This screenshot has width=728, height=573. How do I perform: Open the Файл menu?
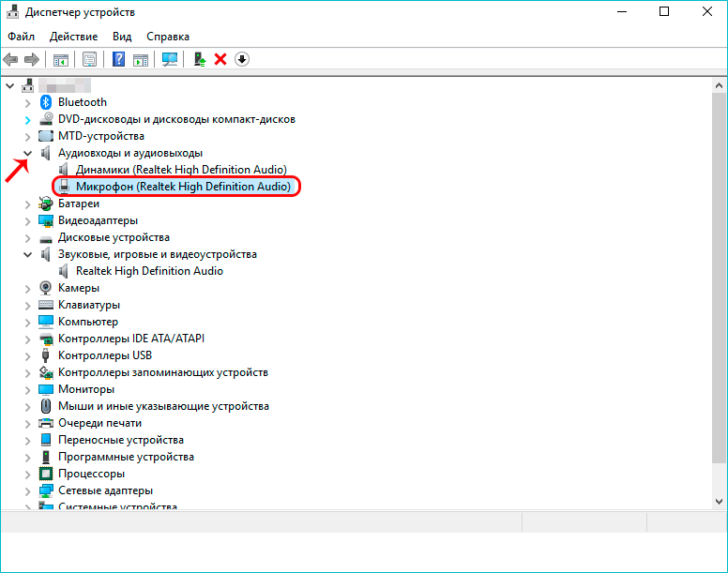coord(21,37)
